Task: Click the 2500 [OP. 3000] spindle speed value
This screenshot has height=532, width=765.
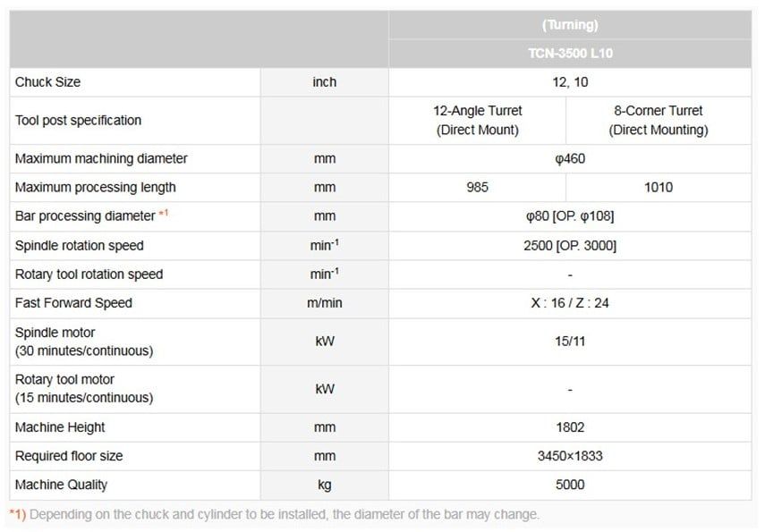Action: pyautogui.click(x=570, y=246)
